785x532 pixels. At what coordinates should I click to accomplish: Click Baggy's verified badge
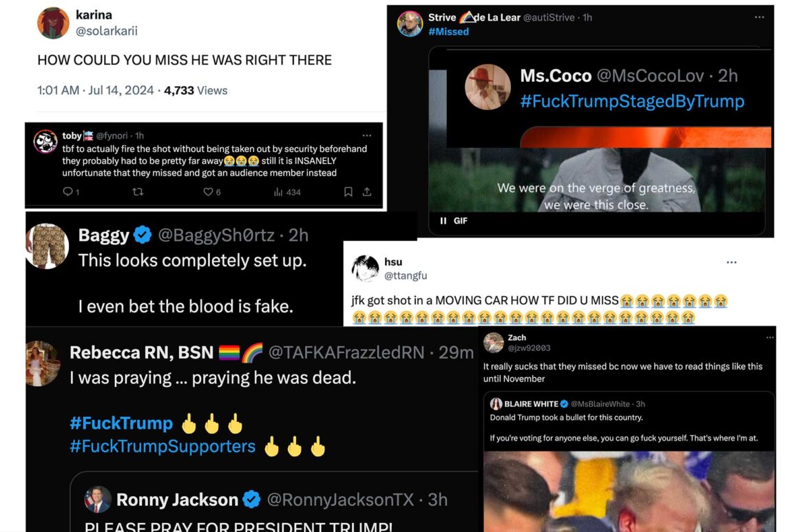(x=143, y=235)
